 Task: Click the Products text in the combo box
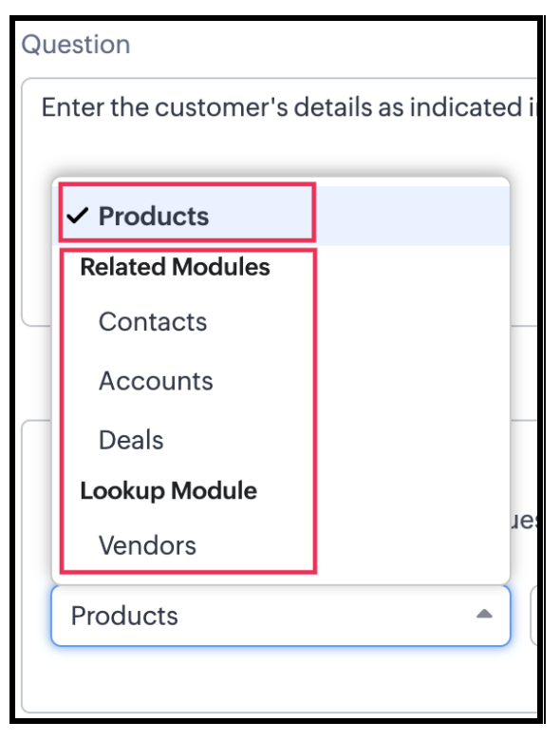tap(124, 616)
